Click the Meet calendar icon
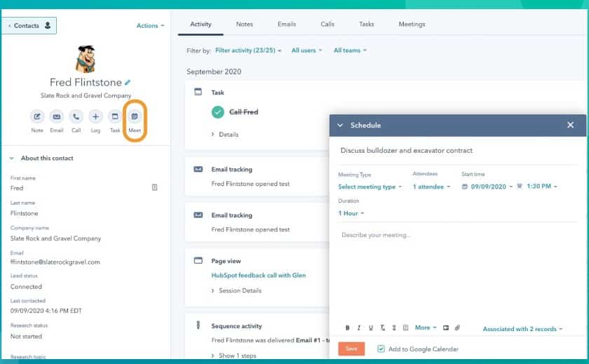This screenshot has width=589, height=364. [x=135, y=116]
